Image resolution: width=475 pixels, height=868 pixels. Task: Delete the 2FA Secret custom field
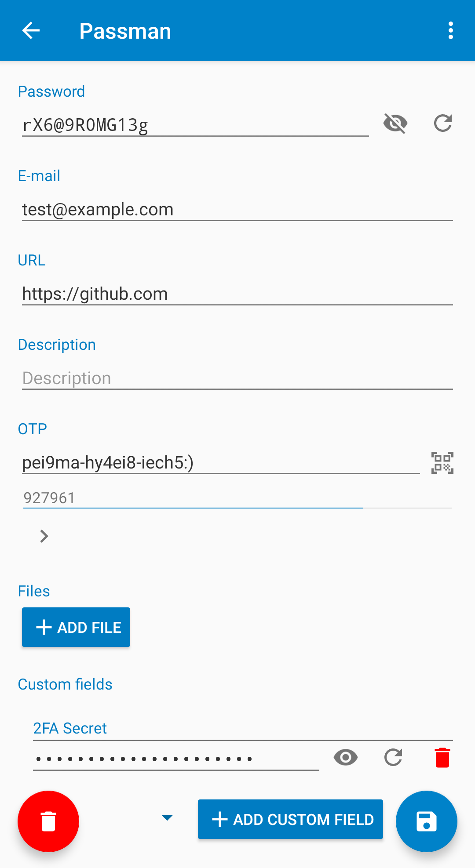442,757
